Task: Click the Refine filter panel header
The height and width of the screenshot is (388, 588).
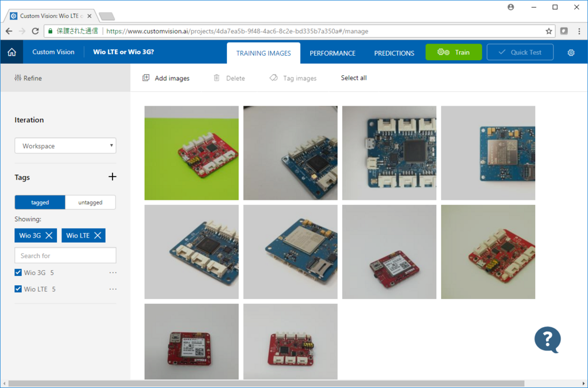Action: click(x=65, y=78)
